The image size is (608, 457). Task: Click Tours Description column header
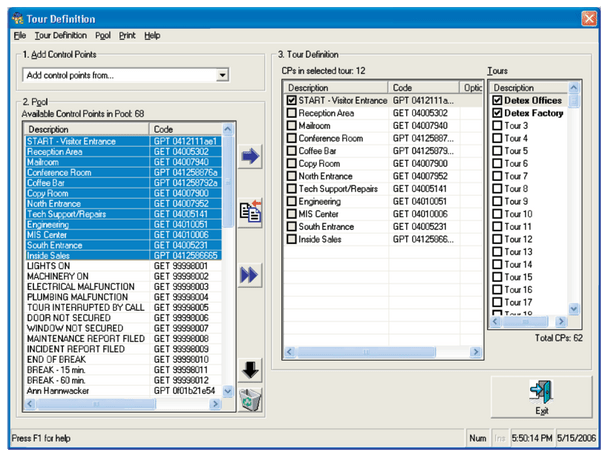[x=529, y=88]
